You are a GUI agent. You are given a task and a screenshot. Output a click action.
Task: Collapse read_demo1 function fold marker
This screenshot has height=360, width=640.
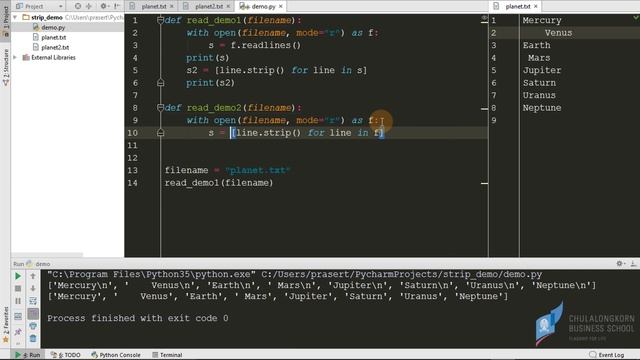tap(160, 20)
